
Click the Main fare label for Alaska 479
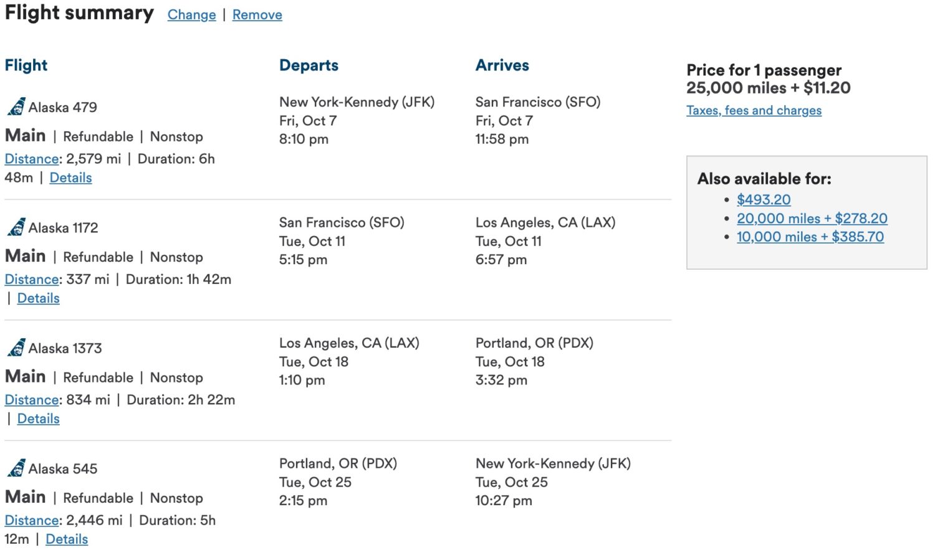click(25, 135)
